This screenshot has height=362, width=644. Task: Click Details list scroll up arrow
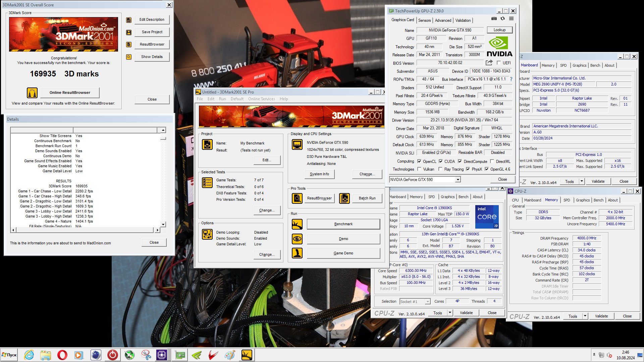tap(163, 130)
